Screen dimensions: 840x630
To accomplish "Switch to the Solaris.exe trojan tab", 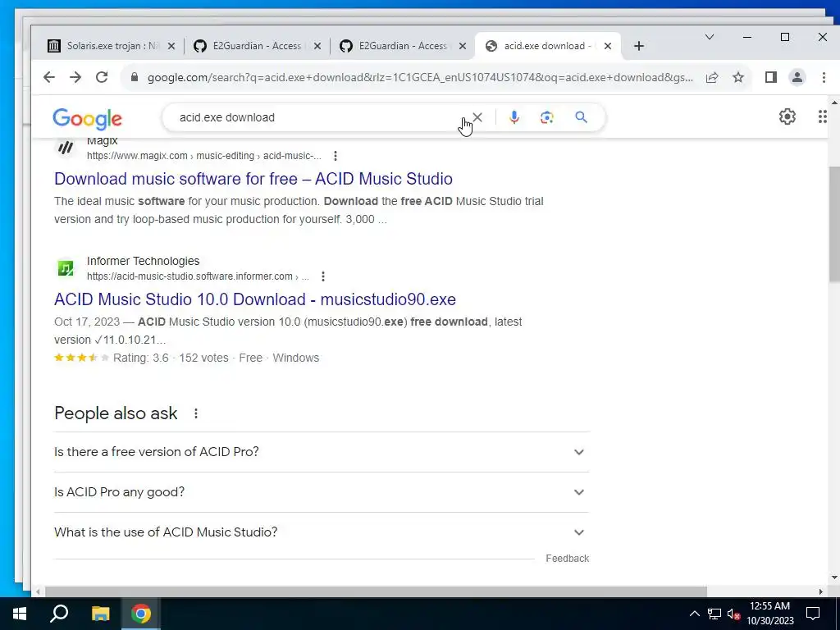I will coord(111,46).
